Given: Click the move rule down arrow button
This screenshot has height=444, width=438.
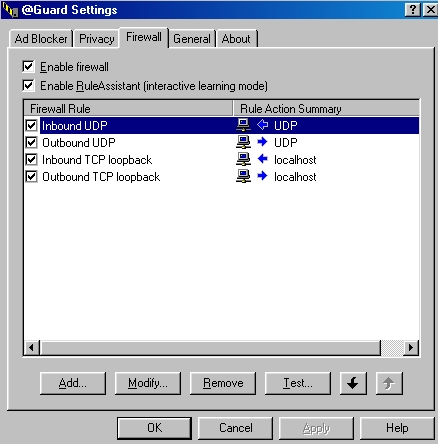Looking at the screenshot, I should [x=353, y=383].
